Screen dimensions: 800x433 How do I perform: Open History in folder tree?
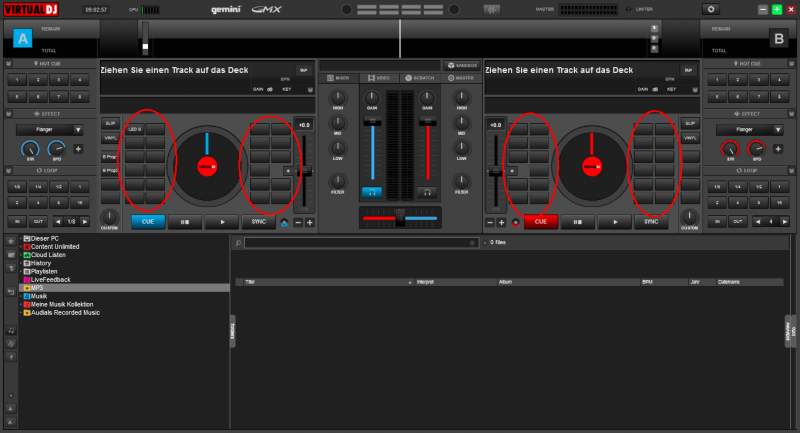[40, 263]
